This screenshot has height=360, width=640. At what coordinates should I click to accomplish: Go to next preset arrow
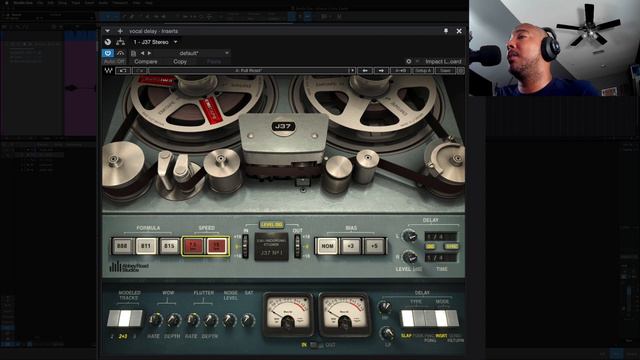tap(149, 53)
